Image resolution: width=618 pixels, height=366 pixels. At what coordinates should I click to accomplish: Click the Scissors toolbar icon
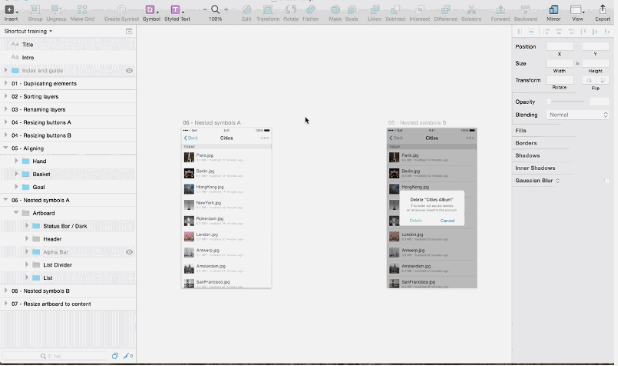[471, 10]
